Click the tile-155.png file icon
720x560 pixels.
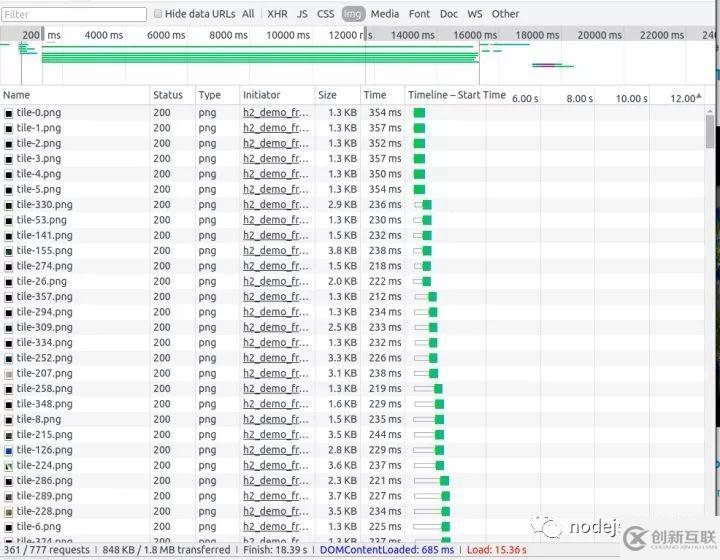(9, 251)
